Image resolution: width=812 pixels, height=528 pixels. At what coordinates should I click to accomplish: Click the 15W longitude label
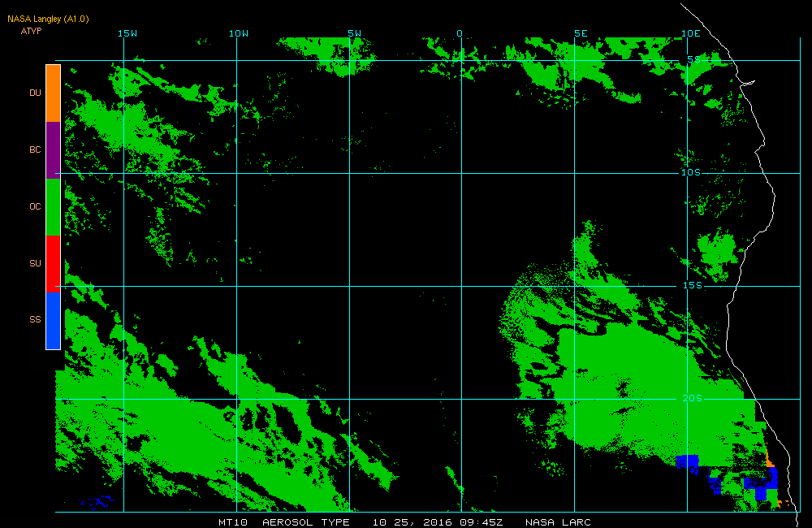click(x=127, y=33)
